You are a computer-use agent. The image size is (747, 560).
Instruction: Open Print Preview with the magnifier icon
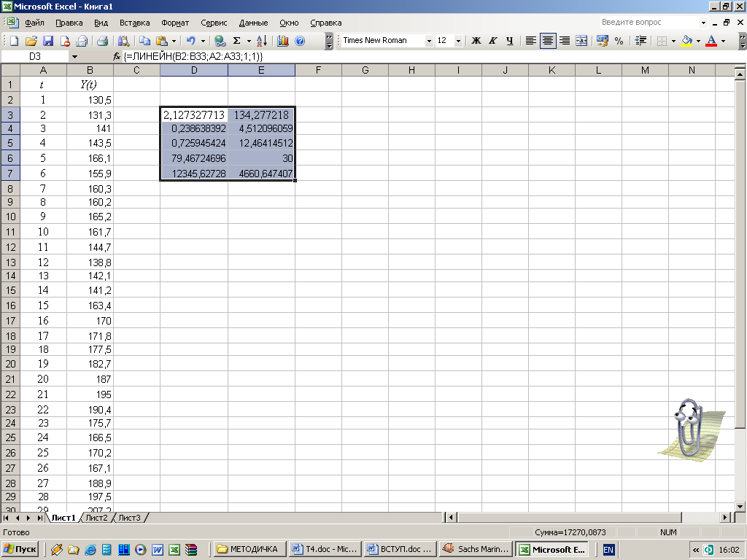click(x=124, y=41)
